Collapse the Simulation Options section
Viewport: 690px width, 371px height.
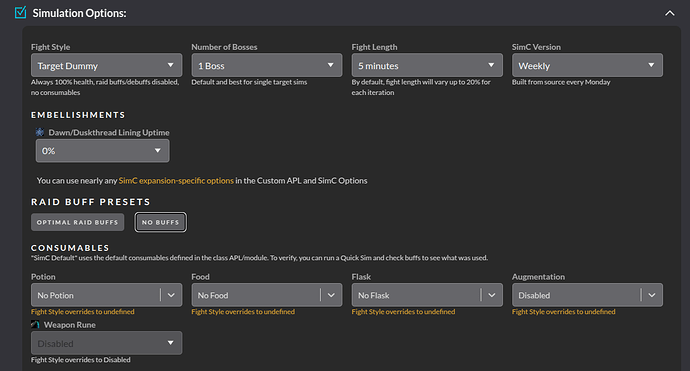(x=669, y=13)
